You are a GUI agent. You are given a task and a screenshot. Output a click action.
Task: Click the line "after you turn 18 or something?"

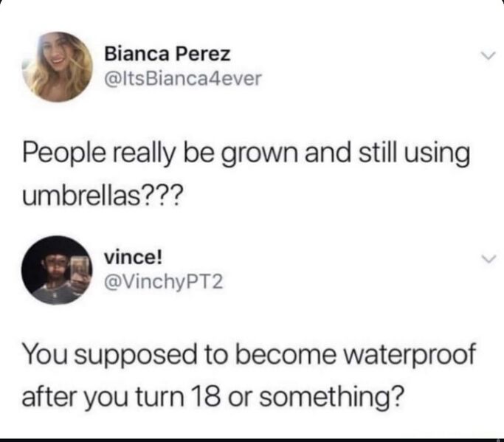(212, 396)
